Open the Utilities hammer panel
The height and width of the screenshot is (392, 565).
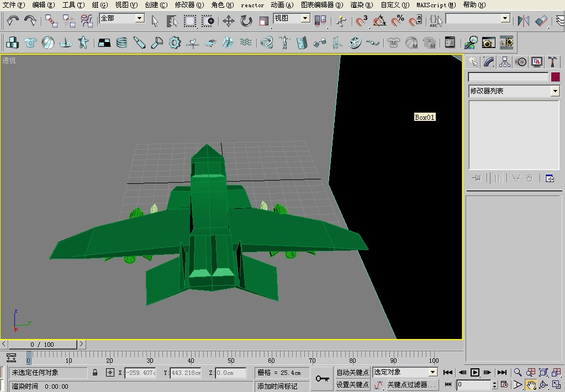552,62
